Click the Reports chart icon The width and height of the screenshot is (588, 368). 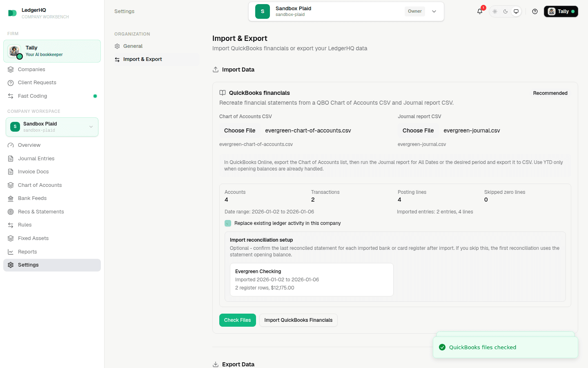11,252
